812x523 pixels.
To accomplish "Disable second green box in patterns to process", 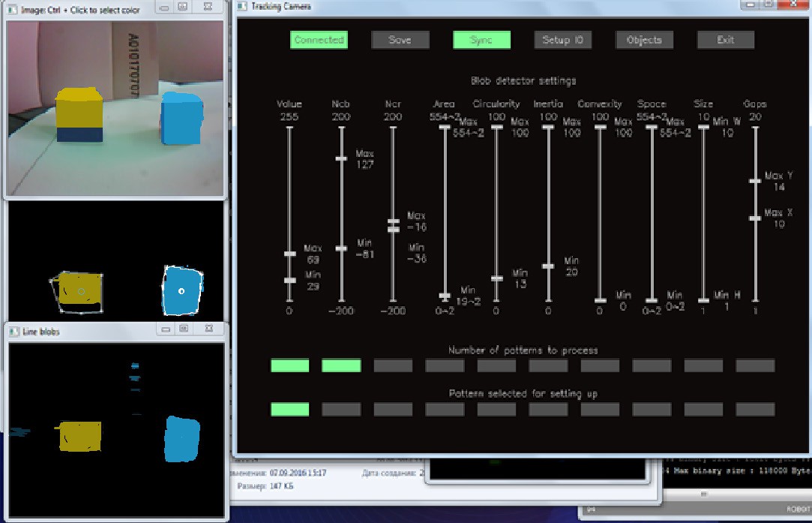I will (x=341, y=365).
